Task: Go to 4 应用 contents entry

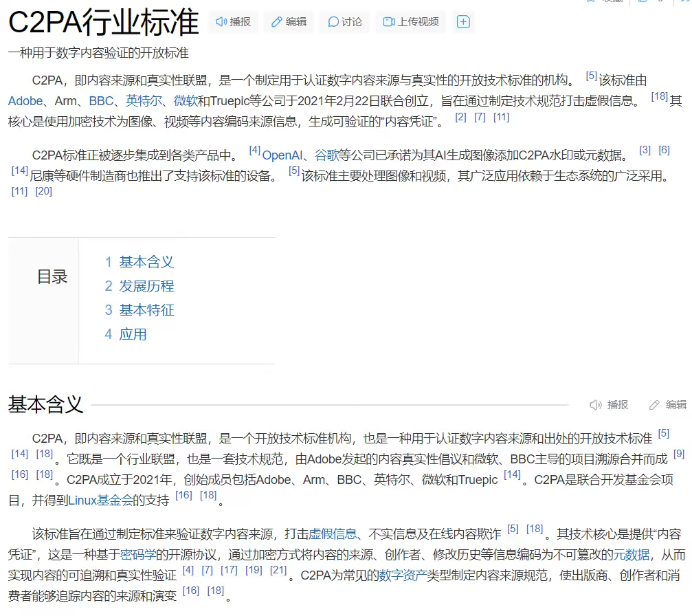Action: point(126,334)
